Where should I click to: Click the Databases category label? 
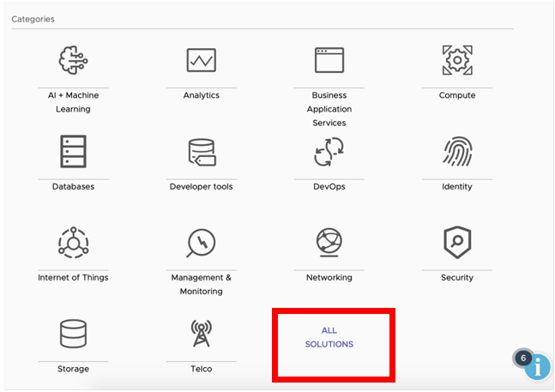click(73, 186)
